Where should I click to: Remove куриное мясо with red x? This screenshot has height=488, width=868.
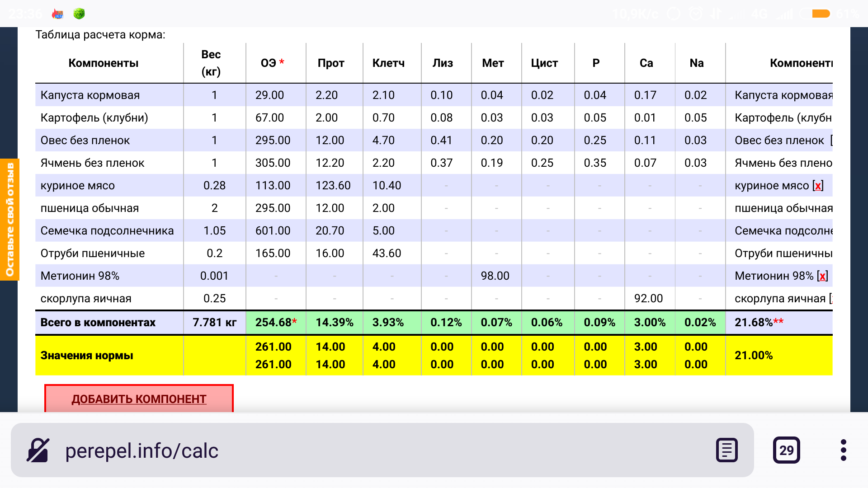[818, 185]
